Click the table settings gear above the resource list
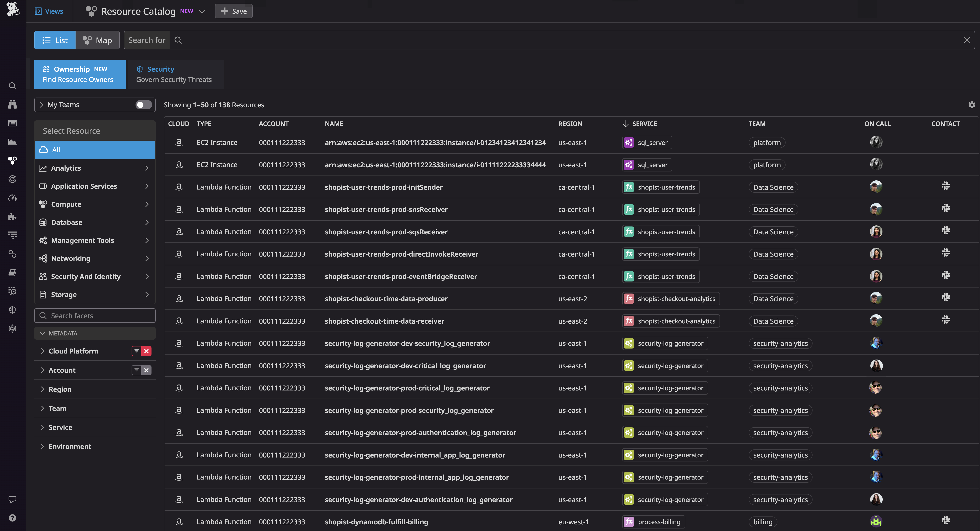This screenshot has height=531, width=980. pyautogui.click(x=972, y=105)
